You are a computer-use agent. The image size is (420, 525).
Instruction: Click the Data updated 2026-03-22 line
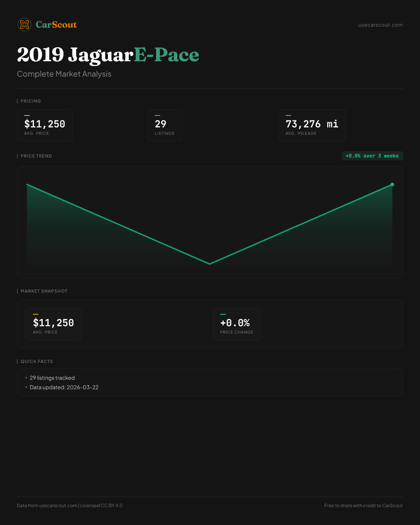tap(64, 387)
